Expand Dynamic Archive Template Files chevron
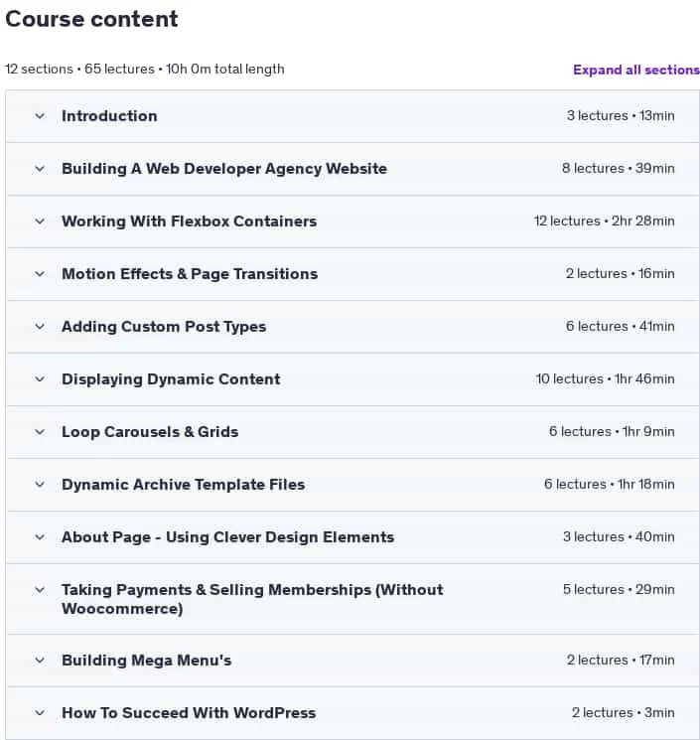Viewport: 700px width, 740px height. [x=40, y=484]
